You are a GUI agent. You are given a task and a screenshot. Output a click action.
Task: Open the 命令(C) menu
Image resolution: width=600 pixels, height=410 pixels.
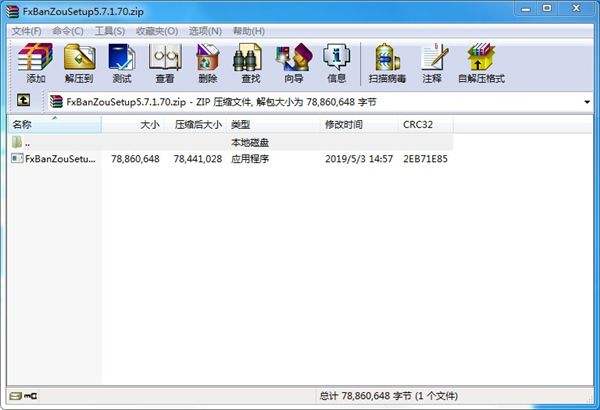point(68,31)
